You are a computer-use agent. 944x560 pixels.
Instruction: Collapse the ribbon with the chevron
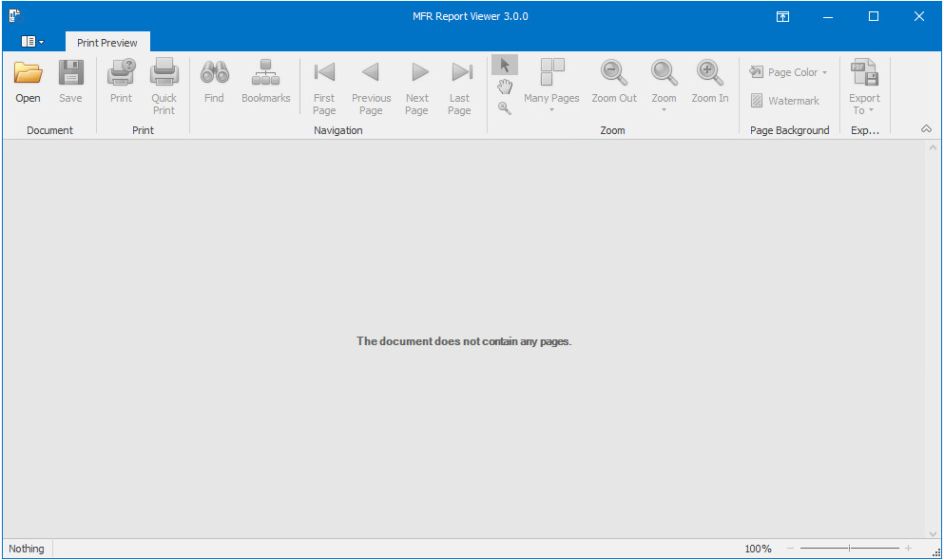pyautogui.click(x=927, y=129)
